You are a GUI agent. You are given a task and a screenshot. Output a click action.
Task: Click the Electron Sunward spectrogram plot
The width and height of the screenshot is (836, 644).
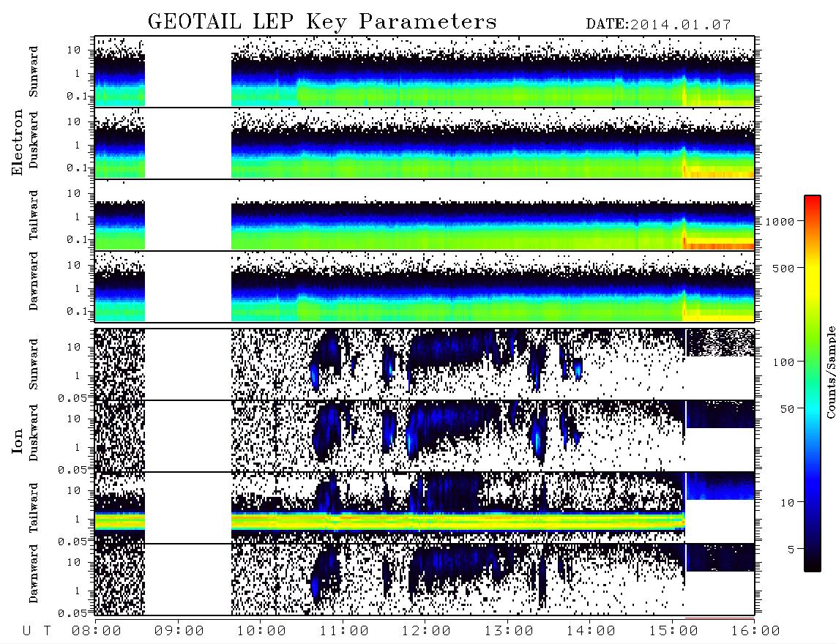(x=425, y=72)
